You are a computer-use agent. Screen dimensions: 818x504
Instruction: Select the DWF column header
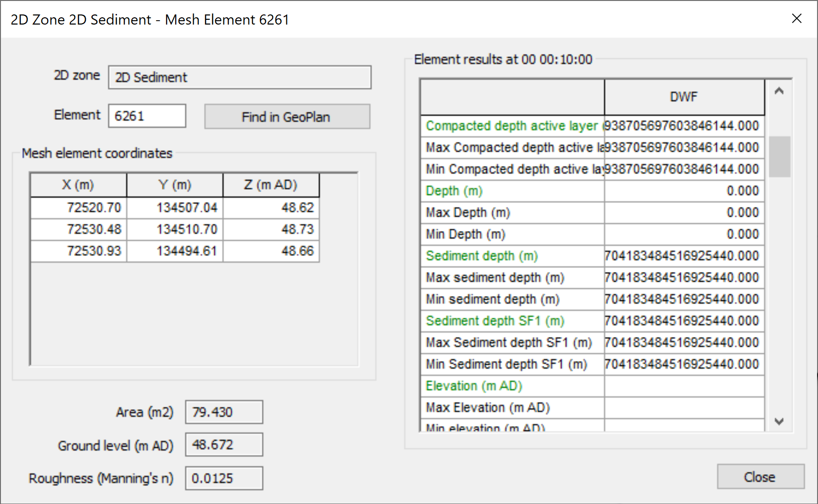683,96
